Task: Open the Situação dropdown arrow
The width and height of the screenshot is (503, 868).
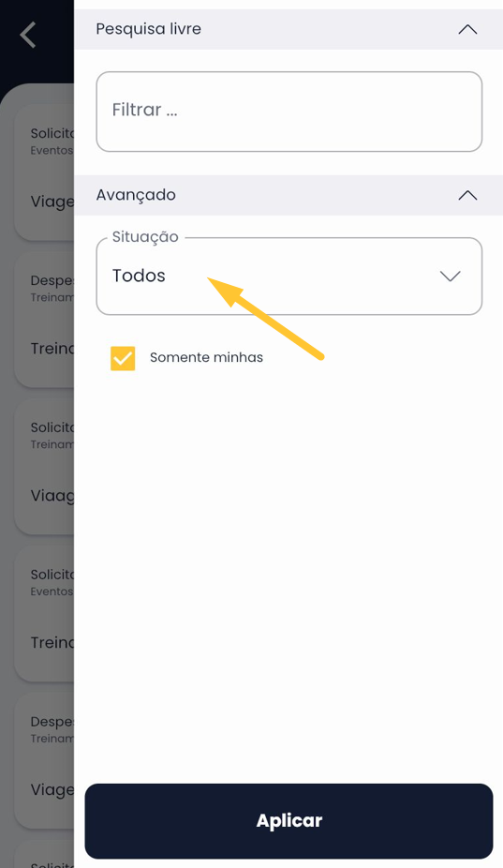Action: 450,277
